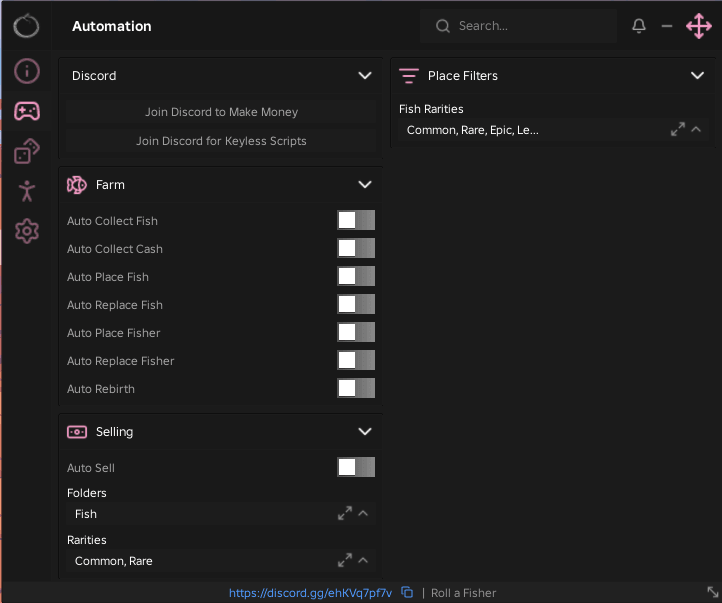722x603 pixels.
Task: Expand the Rarities list with arrows icon
Action: (x=345, y=560)
